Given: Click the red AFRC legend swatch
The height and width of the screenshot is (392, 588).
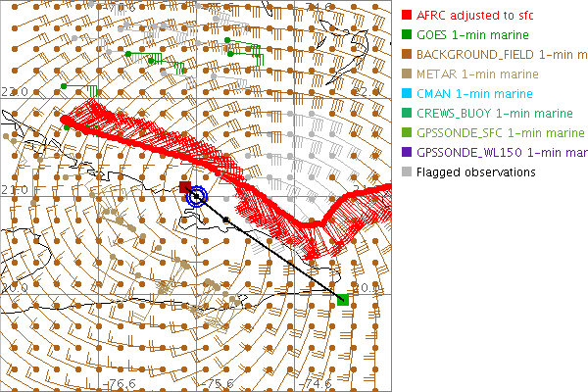Looking at the screenshot, I should [407, 16].
